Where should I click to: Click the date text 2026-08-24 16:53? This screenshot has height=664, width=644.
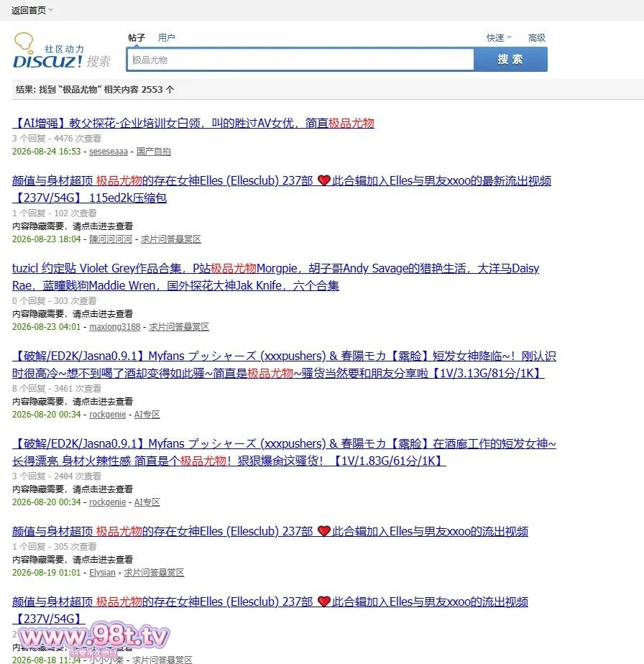point(46,152)
